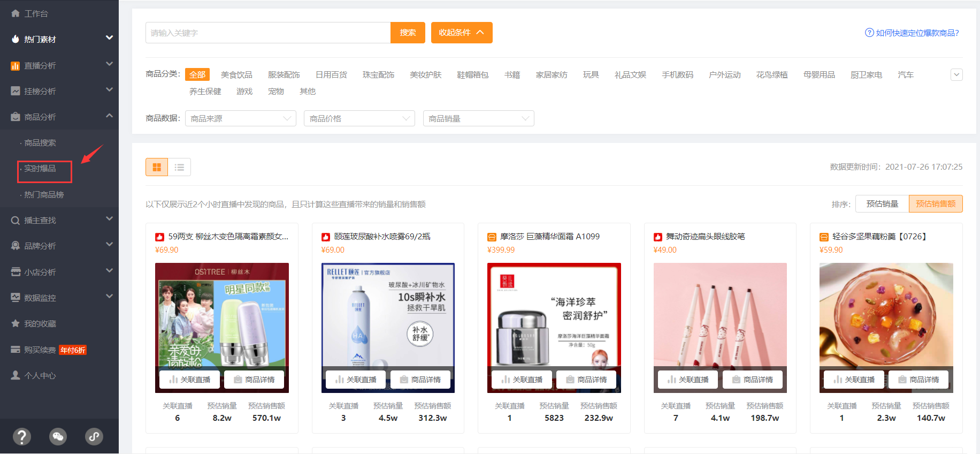Open the Douyin icon at sidebar bottom
The image size is (980, 454).
click(x=94, y=436)
